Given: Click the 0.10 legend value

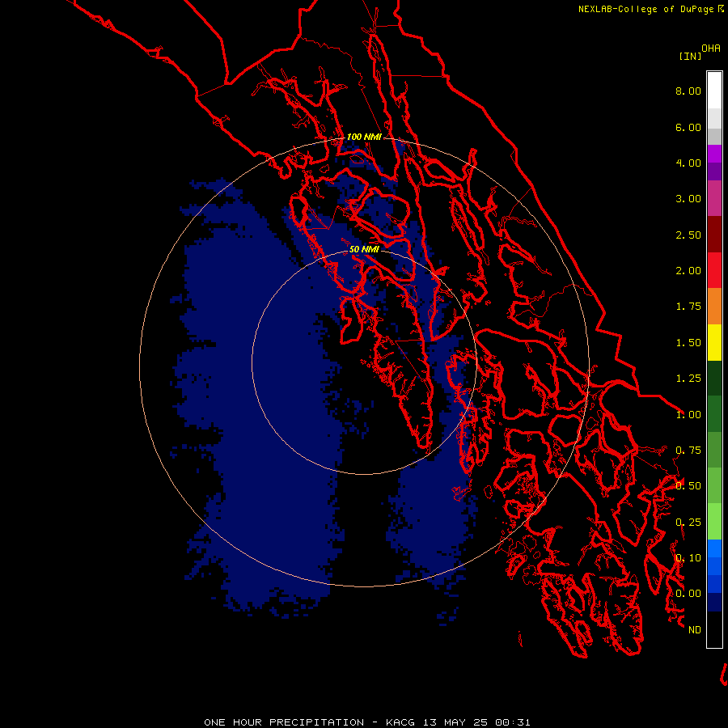Looking at the screenshot, I should [688, 558].
